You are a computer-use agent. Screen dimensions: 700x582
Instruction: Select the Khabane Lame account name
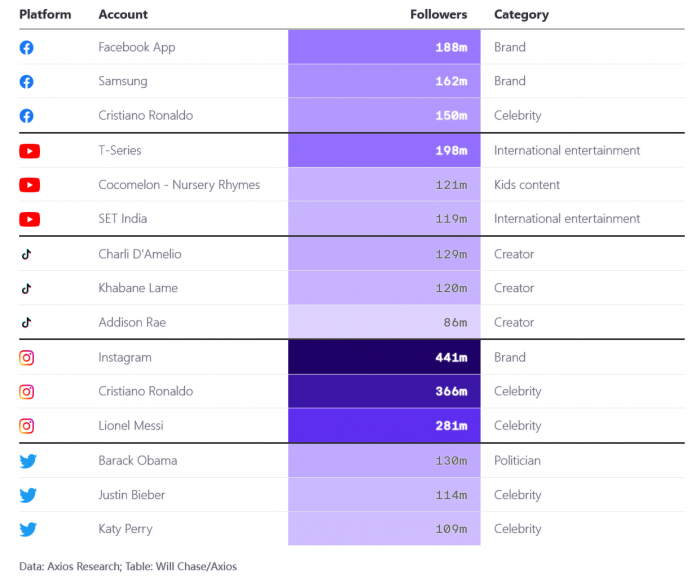coord(138,288)
